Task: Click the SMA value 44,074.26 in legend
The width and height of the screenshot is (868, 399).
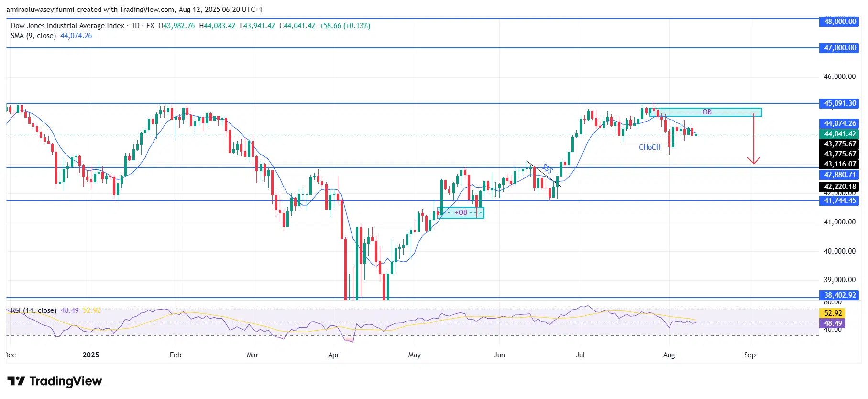Action: click(76, 36)
